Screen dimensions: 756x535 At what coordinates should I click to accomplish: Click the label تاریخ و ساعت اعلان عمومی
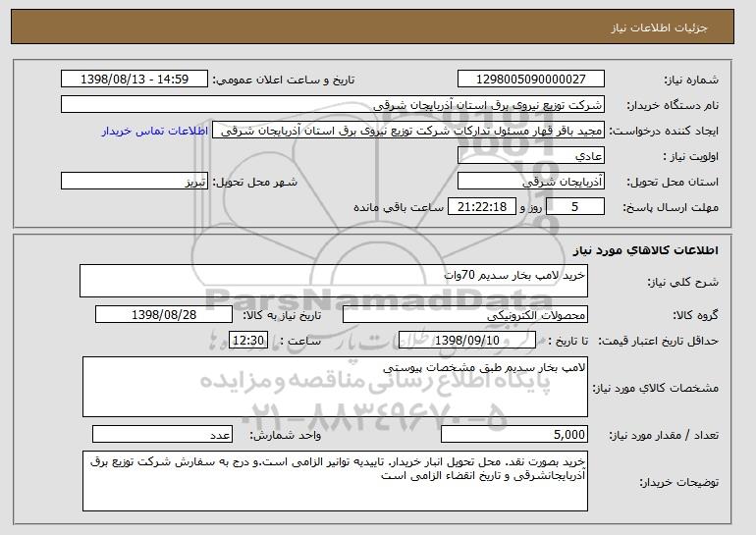pyautogui.click(x=284, y=80)
